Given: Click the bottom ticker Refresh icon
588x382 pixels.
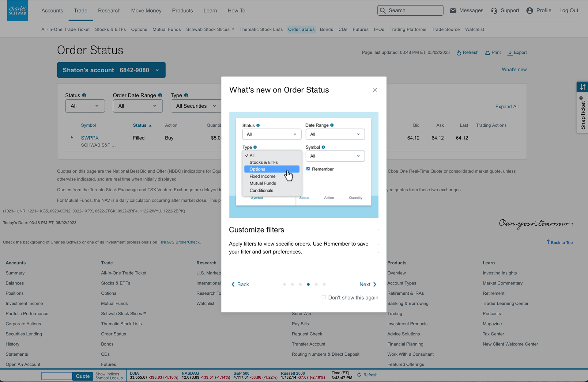Looking at the screenshot, I should tap(360, 375).
